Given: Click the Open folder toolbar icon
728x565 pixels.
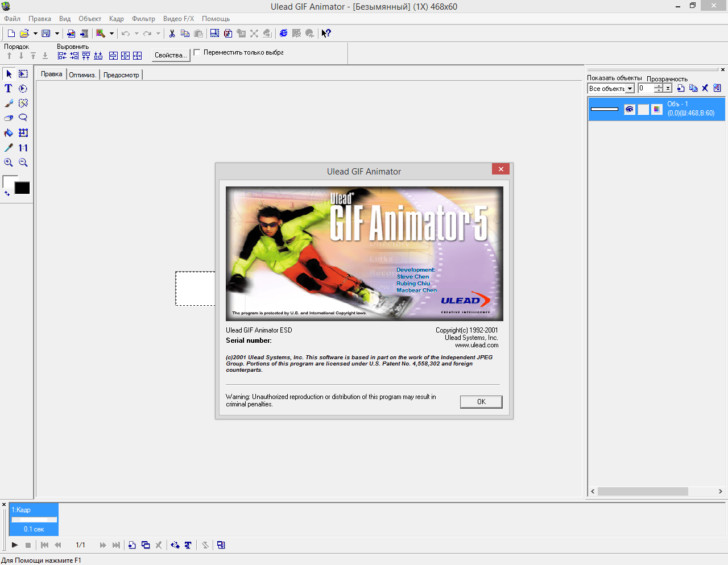Looking at the screenshot, I should pyautogui.click(x=24, y=34).
